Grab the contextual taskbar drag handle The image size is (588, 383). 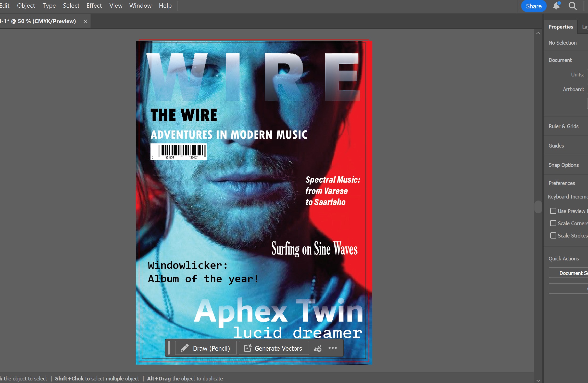(169, 348)
